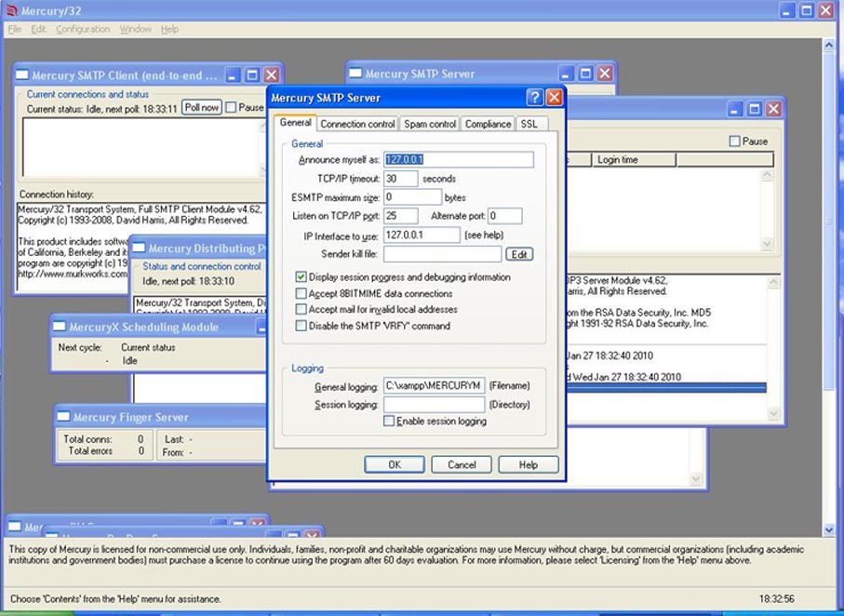
Task: Switch to the SSL tab
Action: [532, 124]
